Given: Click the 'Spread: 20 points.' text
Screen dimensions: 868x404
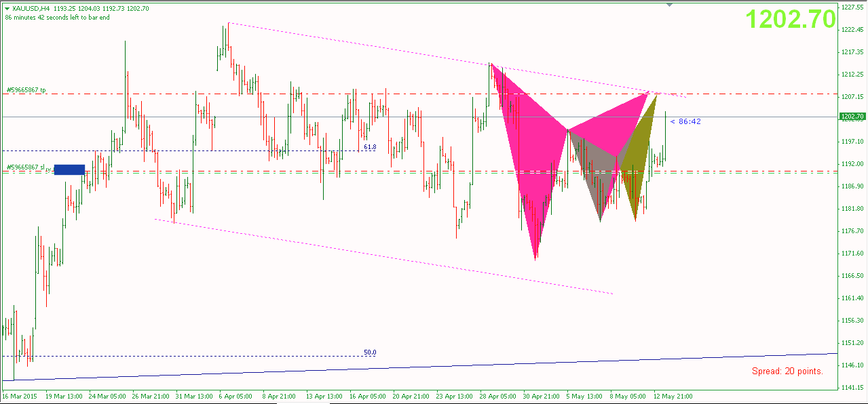Looking at the screenshot, I should (787, 371).
